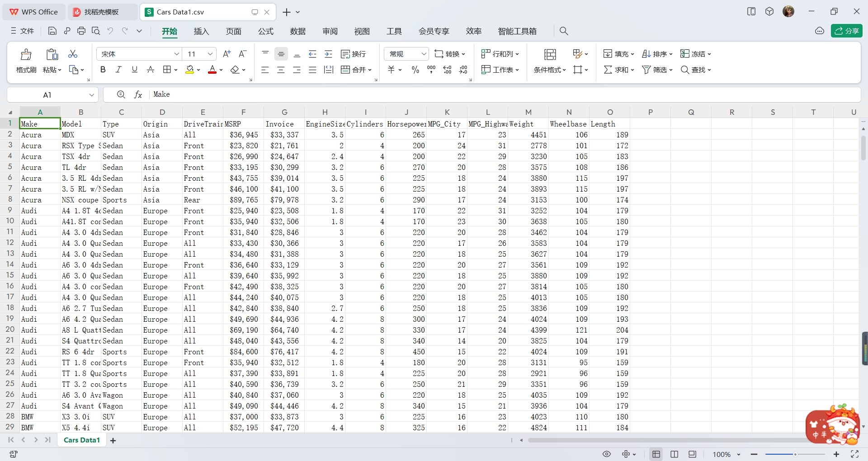Screen dimensions: 868x461
Task: Toggle Bold formatting
Action: click(x=103, y=70)
